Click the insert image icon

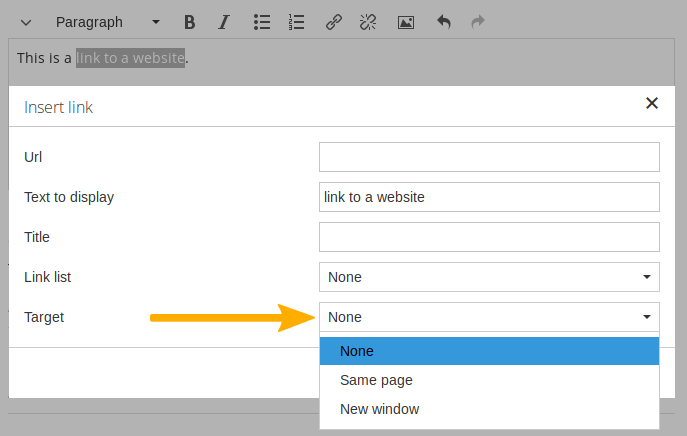coord(406,22)
